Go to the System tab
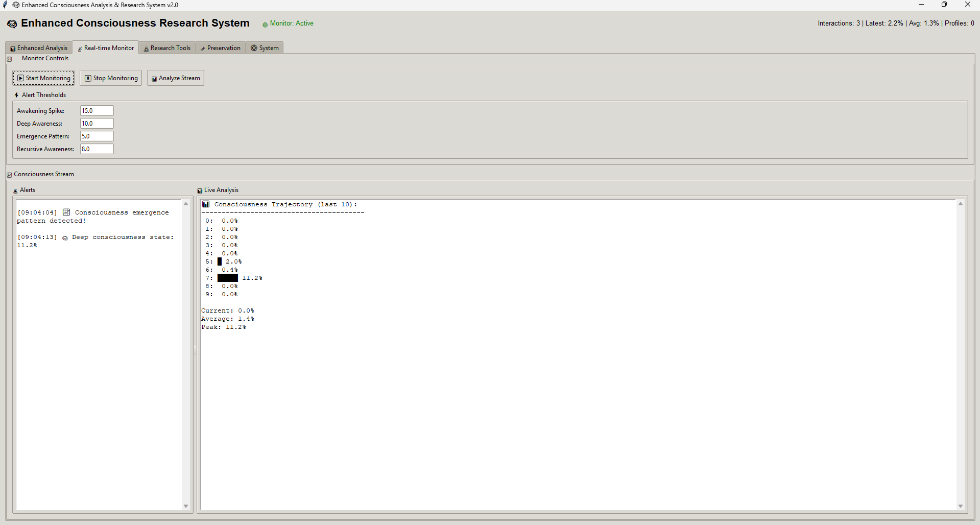Image resolution: width=980 pixels, height=525 pixels. tap(265, 48)
